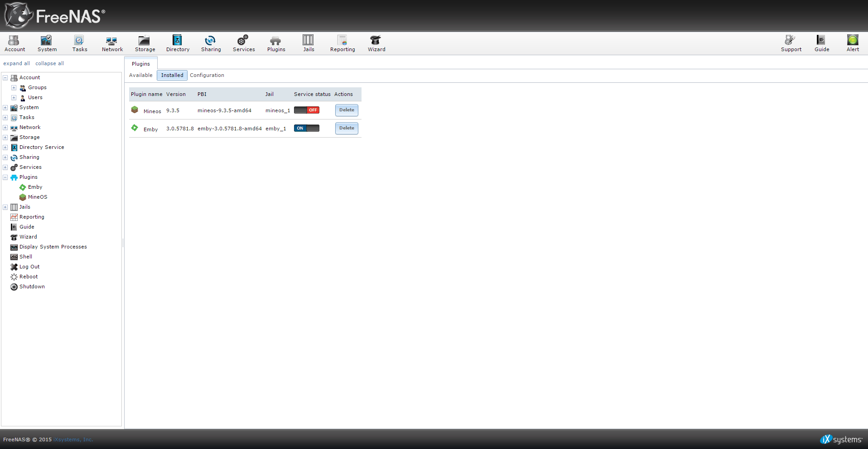868x449 pixels.
Task: Switch to Available plugins tab
Action: (141, 75)
